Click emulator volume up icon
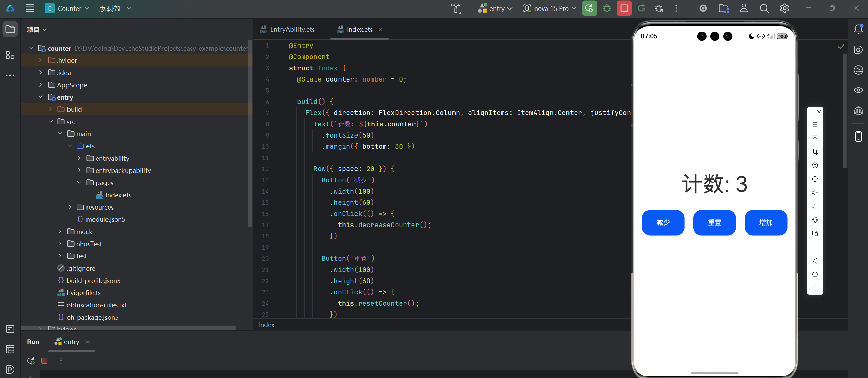The image size is (868, 378). [x=815, y=193]
